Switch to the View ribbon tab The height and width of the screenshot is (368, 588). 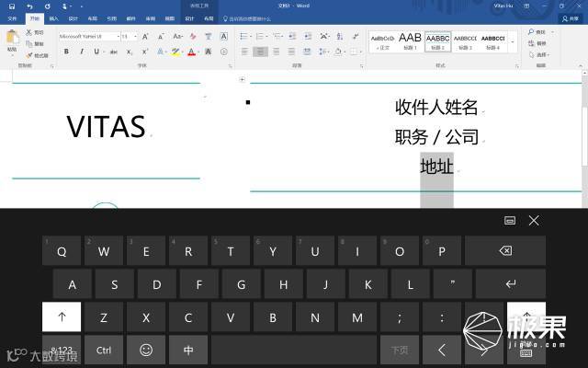coord(169,18)
